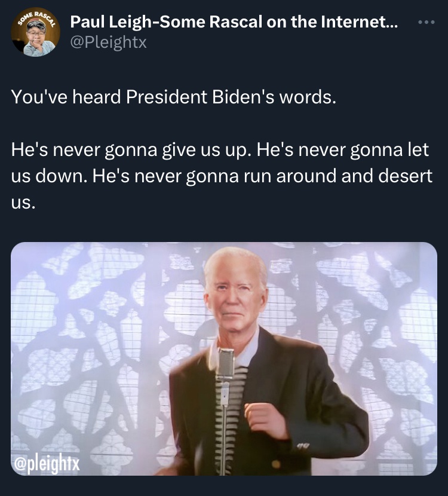The image size is (448, 496).
Task: Click the vintage microphone in the image
Action: click(x=225, y=363)
